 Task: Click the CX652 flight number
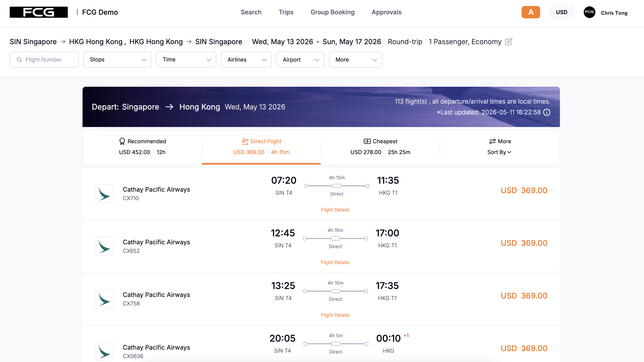tap(131, 251)
